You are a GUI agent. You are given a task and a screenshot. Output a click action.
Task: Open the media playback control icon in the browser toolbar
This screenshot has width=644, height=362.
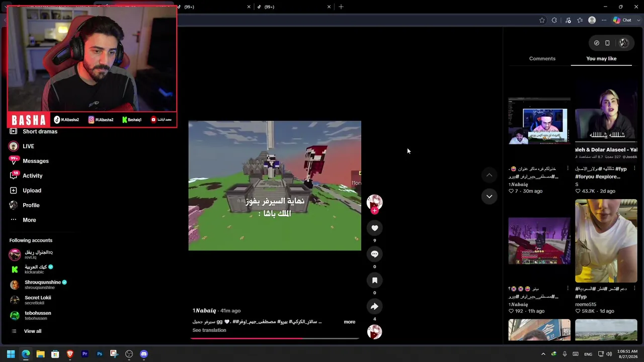pos(568,20)
